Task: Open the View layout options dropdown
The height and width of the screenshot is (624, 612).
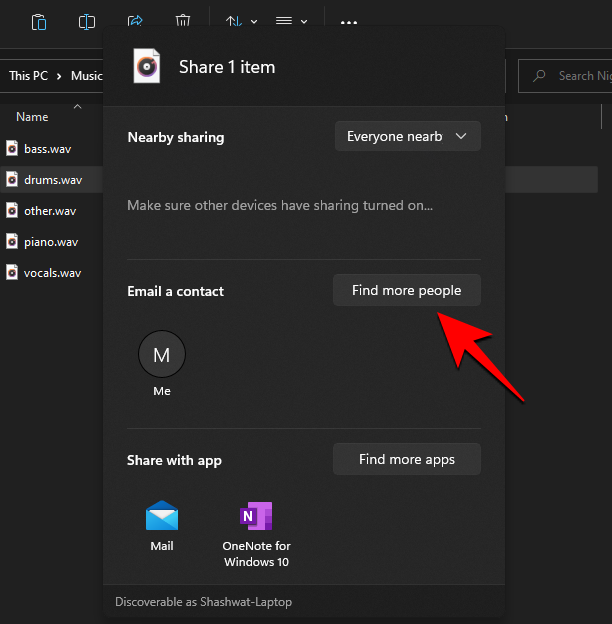Action: (291, 21)
